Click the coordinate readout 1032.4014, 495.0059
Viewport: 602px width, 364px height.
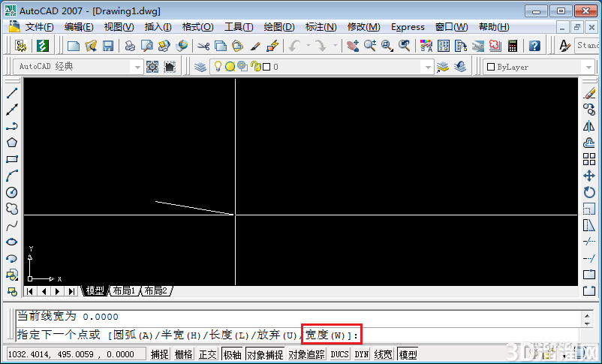(76, 354)
